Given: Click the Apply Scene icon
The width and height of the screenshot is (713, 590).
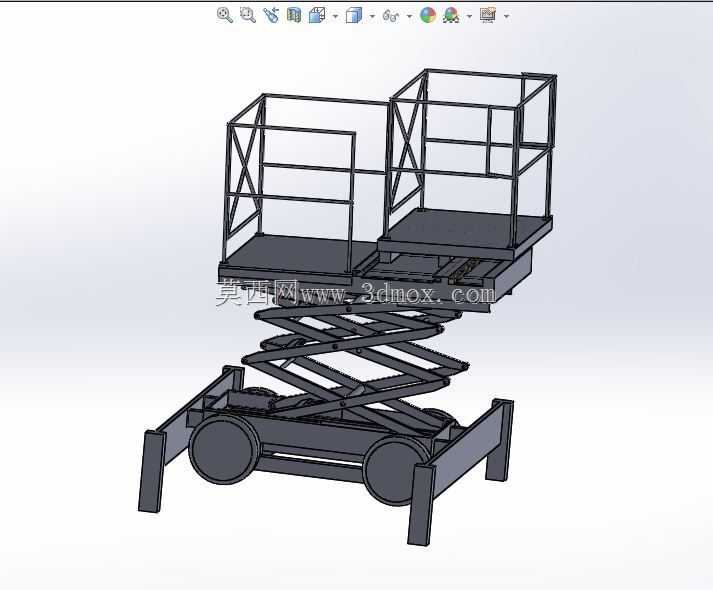Looking at the screenshot, I should (451, 15).
